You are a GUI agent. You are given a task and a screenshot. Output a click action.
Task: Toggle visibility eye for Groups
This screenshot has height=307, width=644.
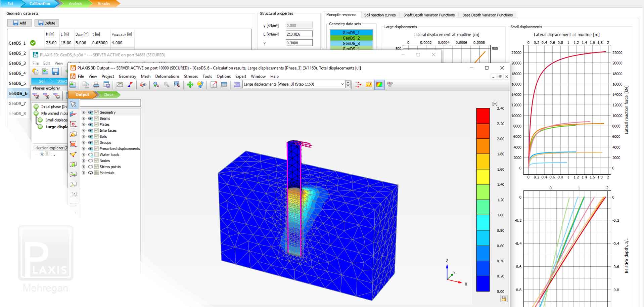[x=90, y=142]
